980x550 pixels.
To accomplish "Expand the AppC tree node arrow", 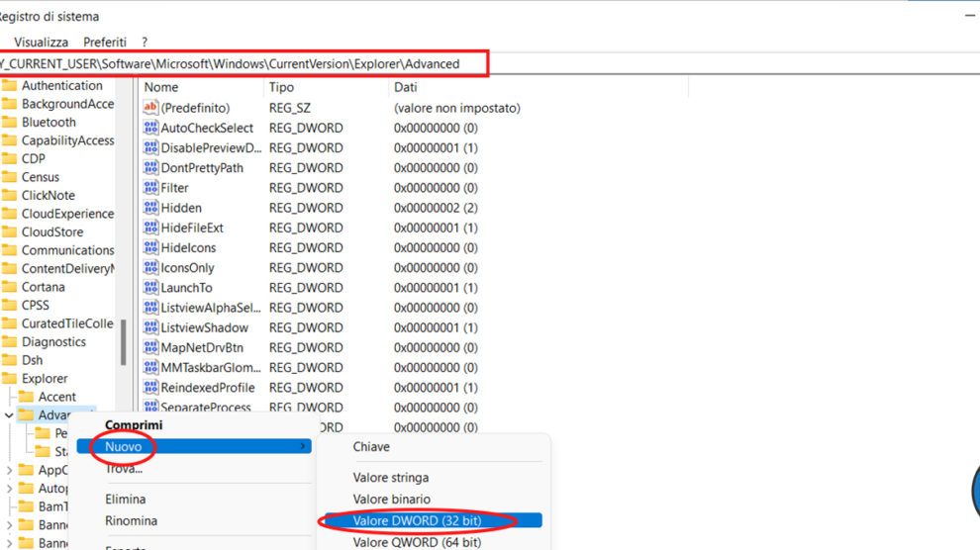I will pos(9,470).
